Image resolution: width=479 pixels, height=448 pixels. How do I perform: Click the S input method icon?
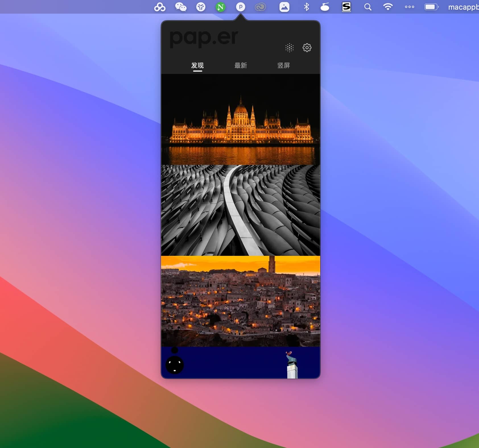(x=346, y=7)
